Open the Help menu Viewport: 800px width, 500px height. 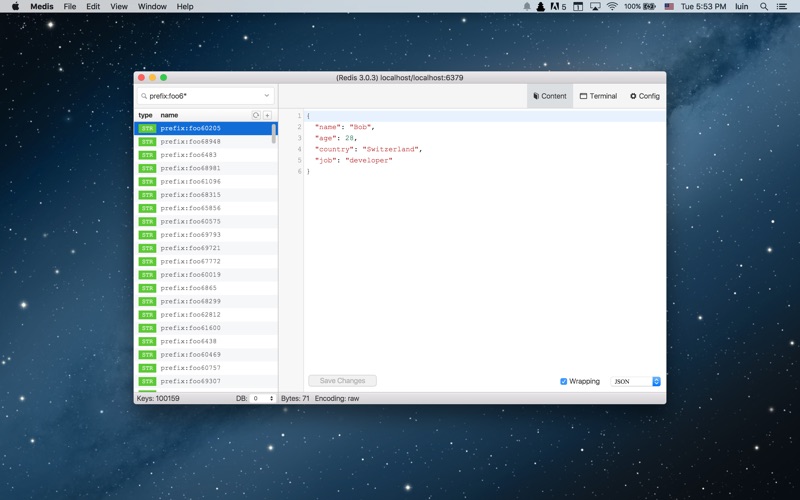[x=185, y=7]
